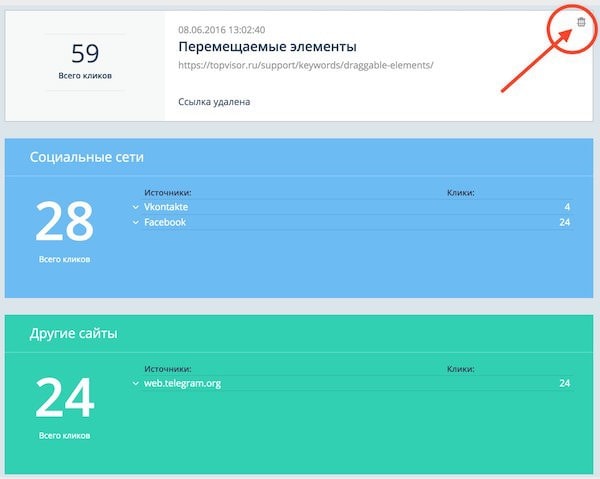Expand the web.telegram.org source chevron
The width and height of the screenshot is (600, 479).
pos(135,383)
